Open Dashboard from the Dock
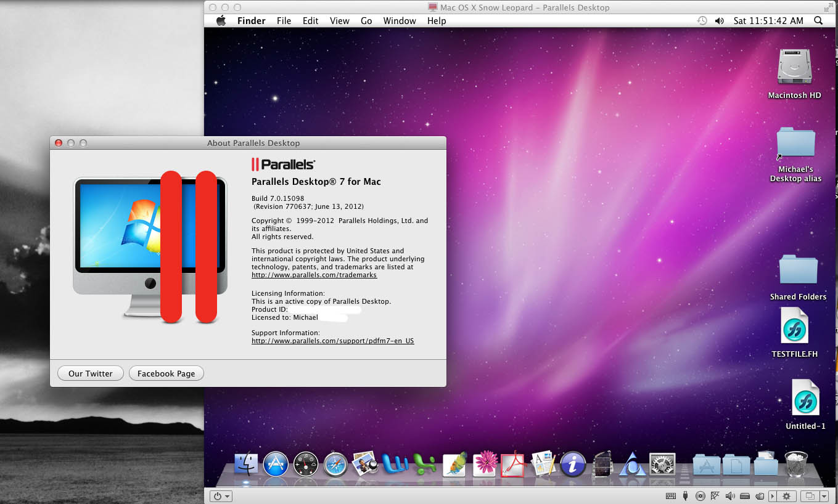838x504 pixels. (306, 463)
